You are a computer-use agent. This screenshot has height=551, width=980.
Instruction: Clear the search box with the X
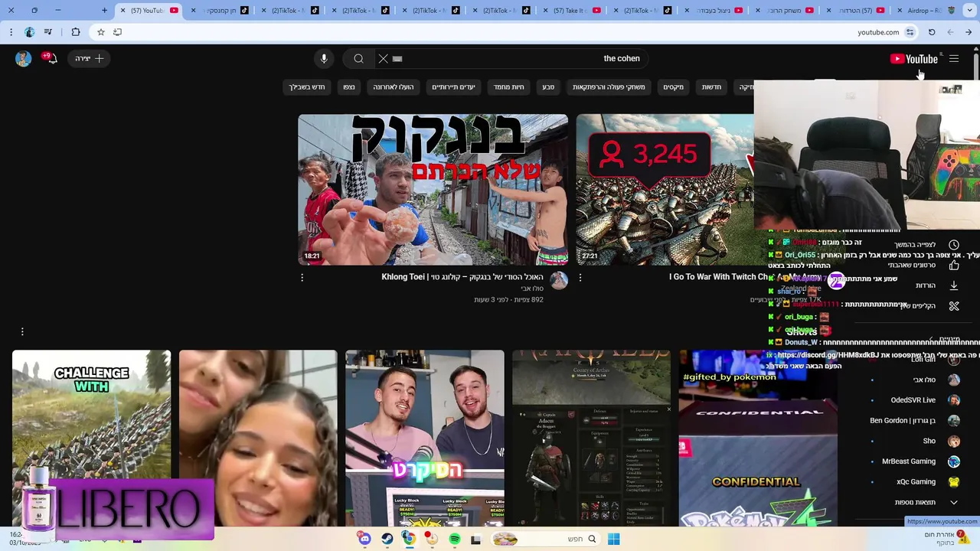click(384, 58)
